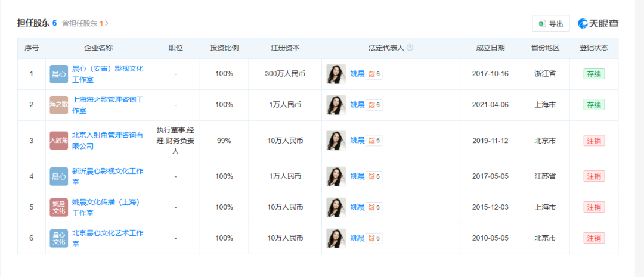Click the legal representative photo in row 2
This screenshot has width=644, height=277.
(x=336, y=105)
